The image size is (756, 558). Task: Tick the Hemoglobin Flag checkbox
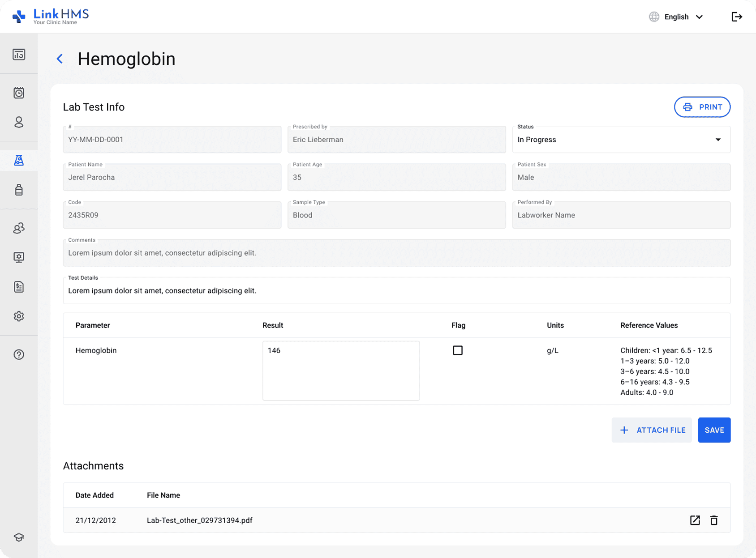458,350
